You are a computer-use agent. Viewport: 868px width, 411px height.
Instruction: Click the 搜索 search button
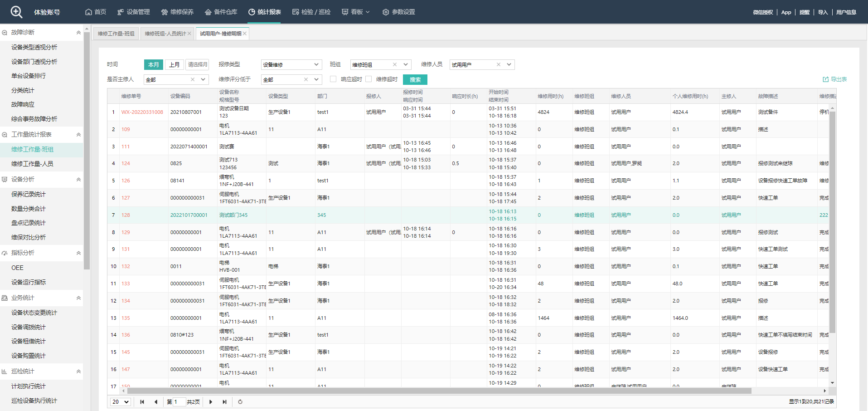coord(415,79)
